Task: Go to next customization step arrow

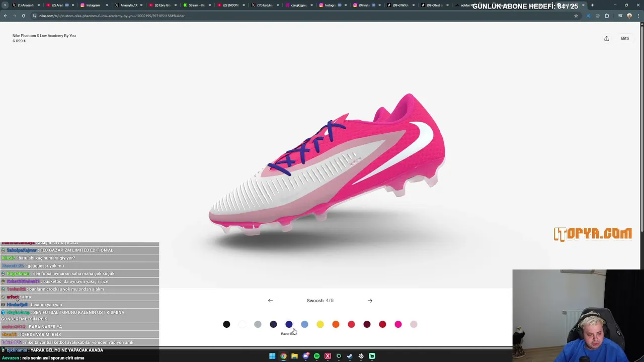Action: 370,301
